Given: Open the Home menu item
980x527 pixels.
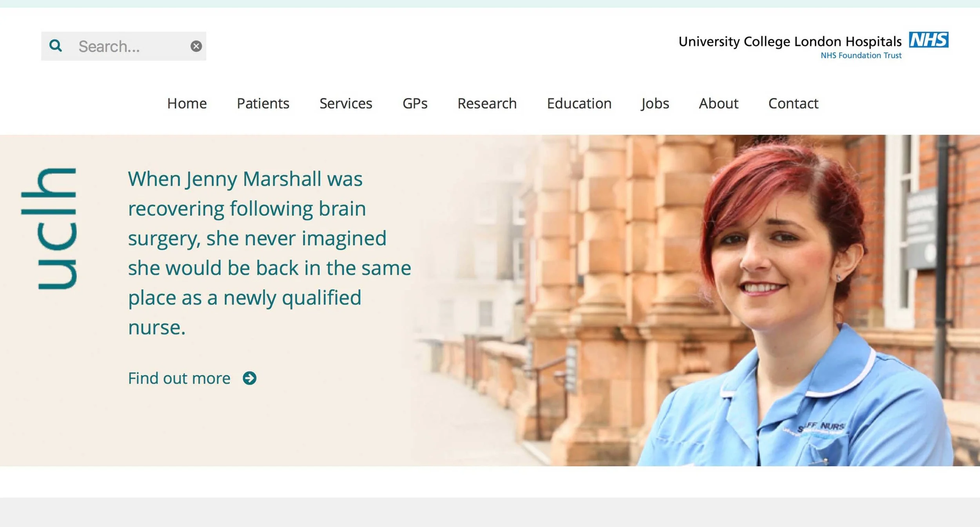Looking at the screenshot, I should pos(187,103).
